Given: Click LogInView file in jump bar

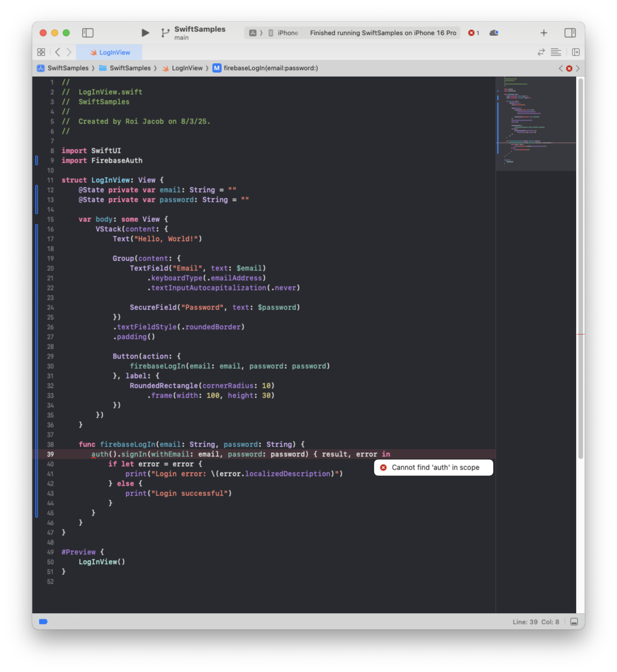Looking at the screenshot, I should tap(183, 68).
